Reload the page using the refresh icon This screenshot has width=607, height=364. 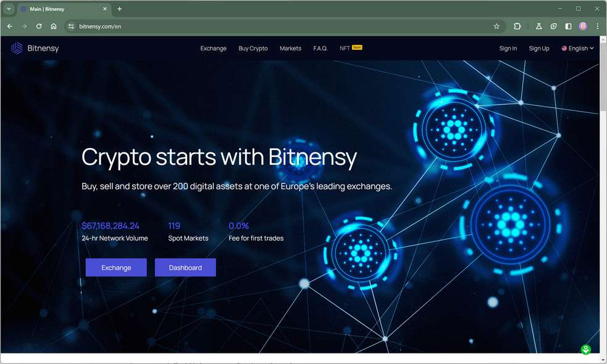click(x=38, y=26)
